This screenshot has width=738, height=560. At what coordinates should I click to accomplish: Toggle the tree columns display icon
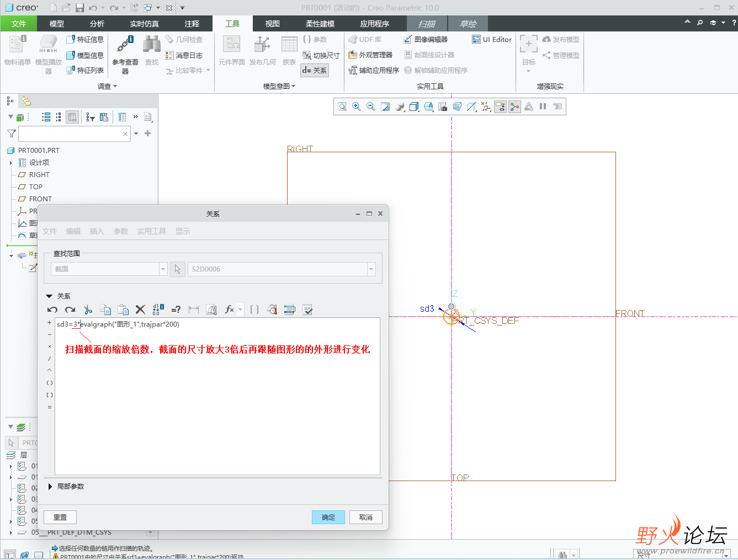click(72, 117)
